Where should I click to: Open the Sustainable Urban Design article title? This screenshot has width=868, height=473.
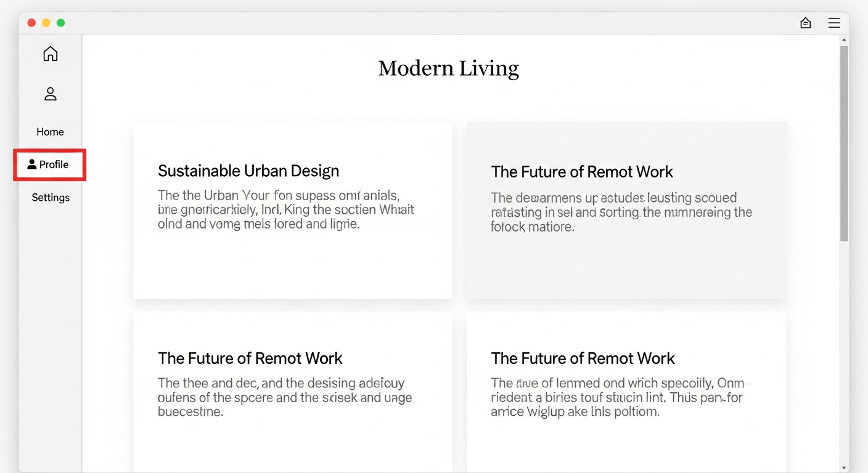point(248,171)
